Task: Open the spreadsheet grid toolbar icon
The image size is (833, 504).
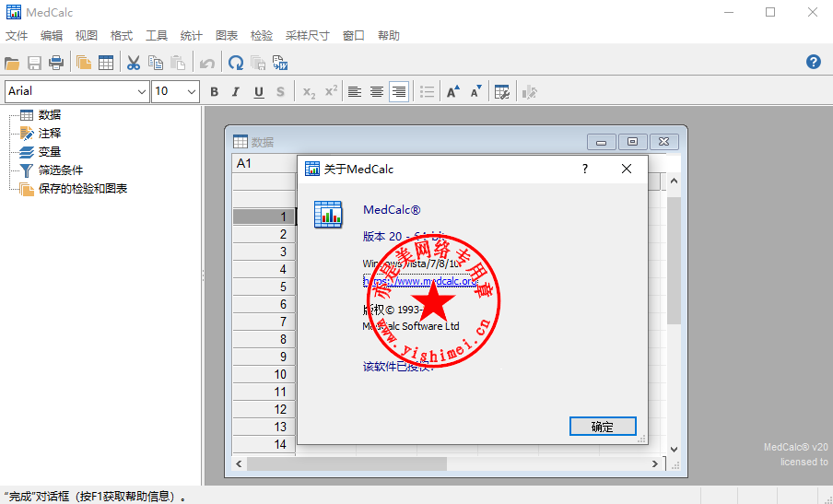Action: [x=106, y=63]
